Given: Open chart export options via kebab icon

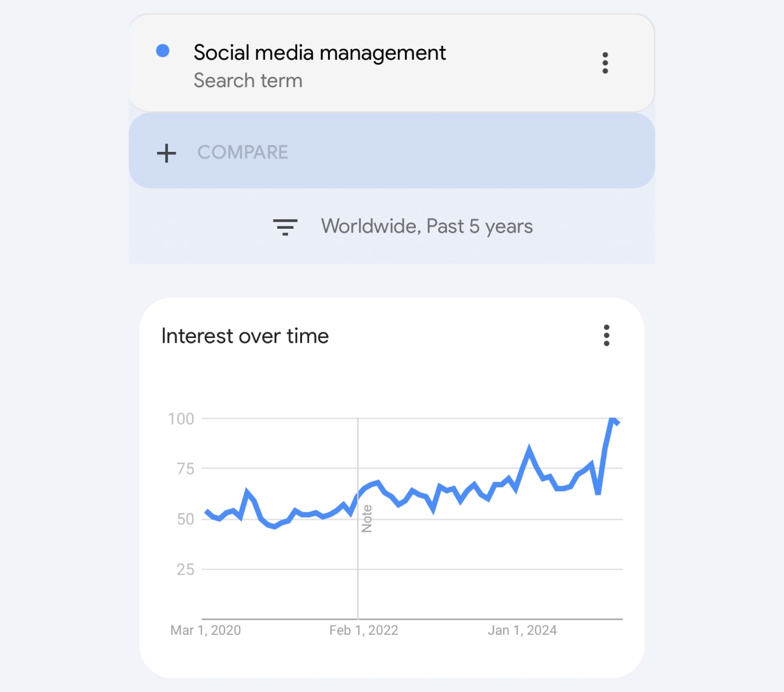Looking at the screenshot, I should click(x=606, y=336).
